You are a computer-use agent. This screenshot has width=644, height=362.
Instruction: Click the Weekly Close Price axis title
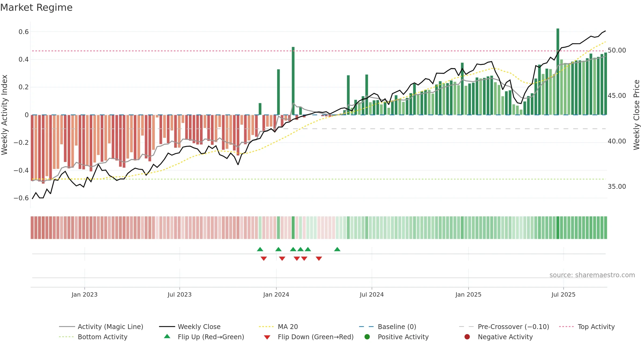(636, 115)
